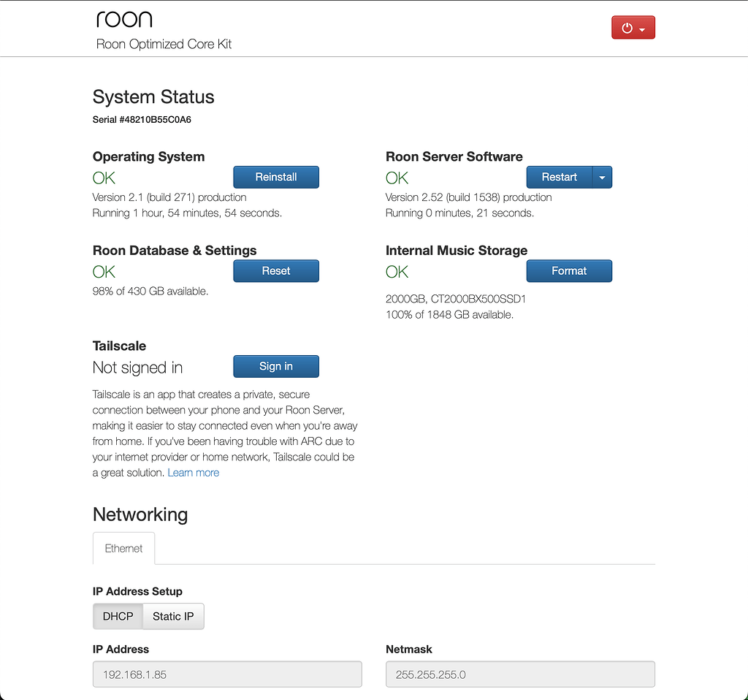Select DHCP for IP Address Setup

click(x=118, y=616)
